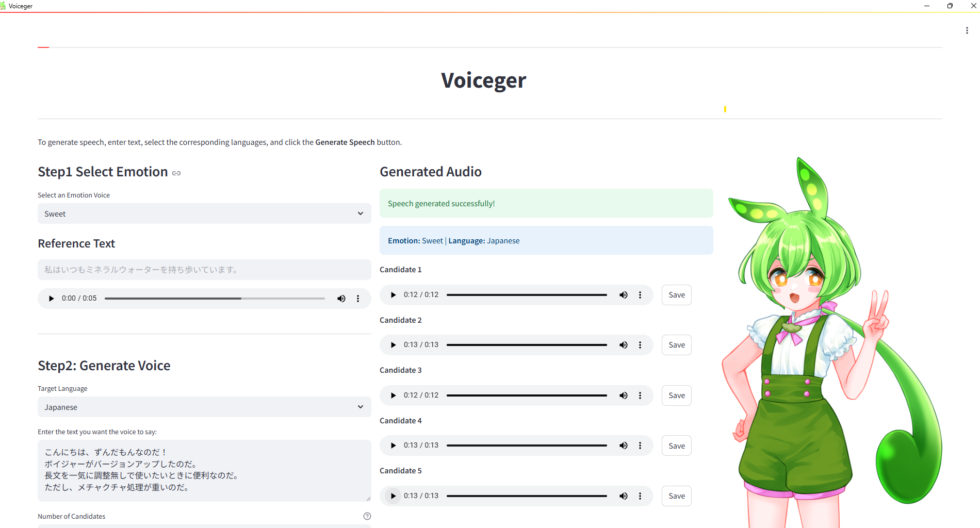The height and width of the screenshot is (528, 980).
Task: Save Candidate 3 audio
Action: [676, 395]
